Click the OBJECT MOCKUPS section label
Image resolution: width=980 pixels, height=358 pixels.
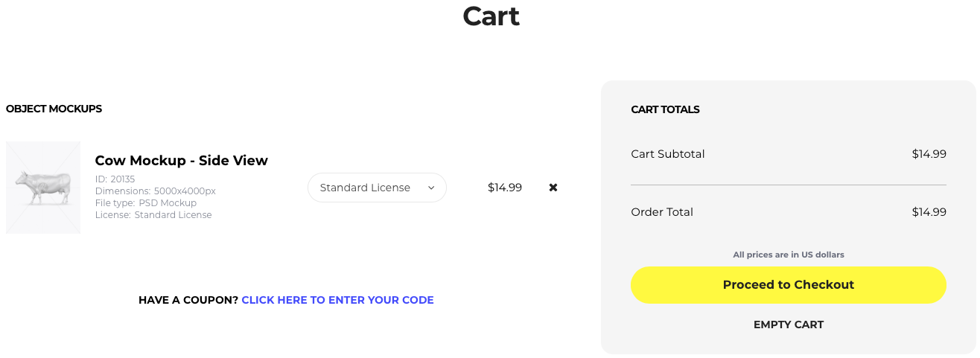pos(54,109)
